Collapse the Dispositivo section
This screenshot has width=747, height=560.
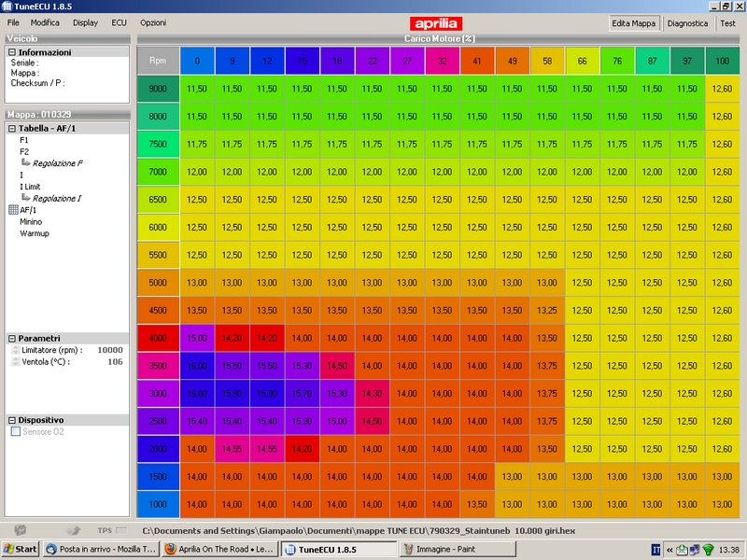pyautogui.click(x=12, y=420)
